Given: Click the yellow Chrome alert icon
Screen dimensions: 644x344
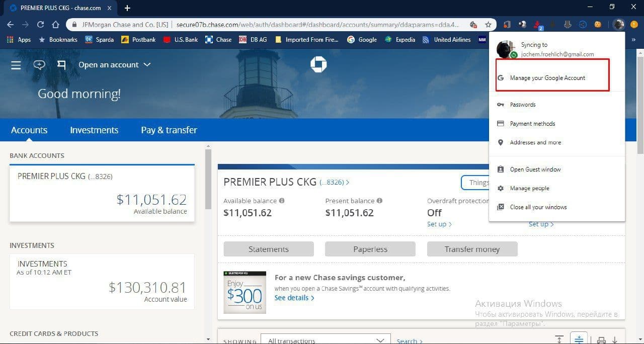Looking at the screenshot, I should (x=634, y=24).
